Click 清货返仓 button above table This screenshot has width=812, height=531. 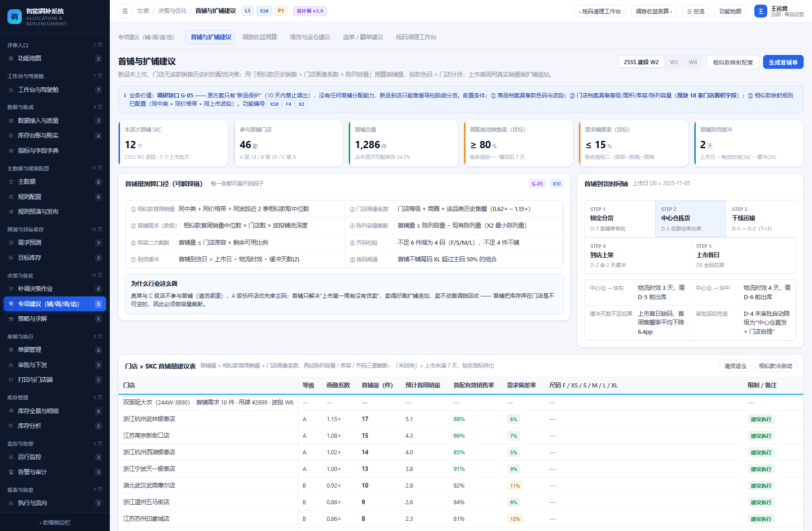click(735, 366)
